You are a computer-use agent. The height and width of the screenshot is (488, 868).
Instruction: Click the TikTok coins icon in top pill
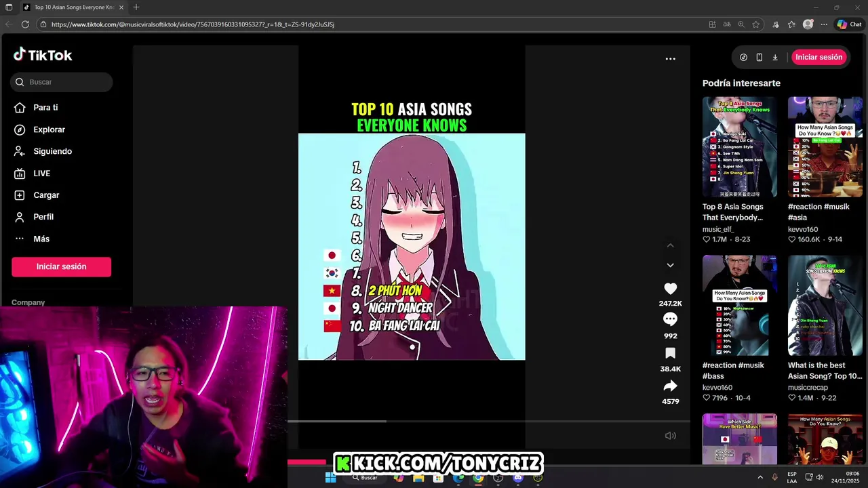pyautogui.click(x=743, y=58)
